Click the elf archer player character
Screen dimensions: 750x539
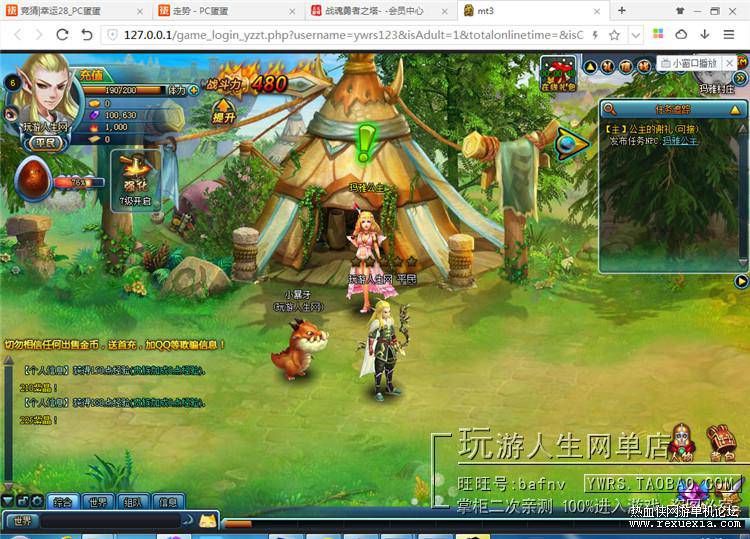[x=384, y=352]
